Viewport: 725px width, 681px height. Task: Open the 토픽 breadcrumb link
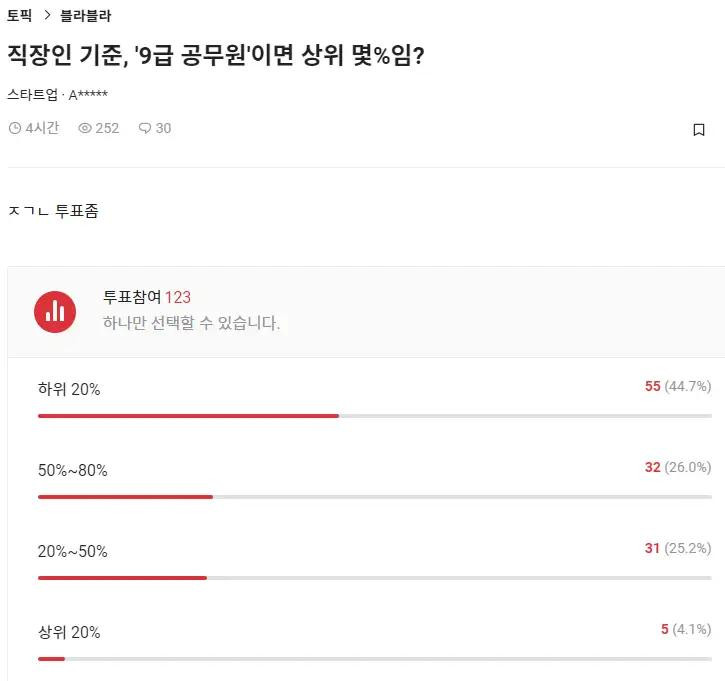pyautogui.click(x=19, y=16)
